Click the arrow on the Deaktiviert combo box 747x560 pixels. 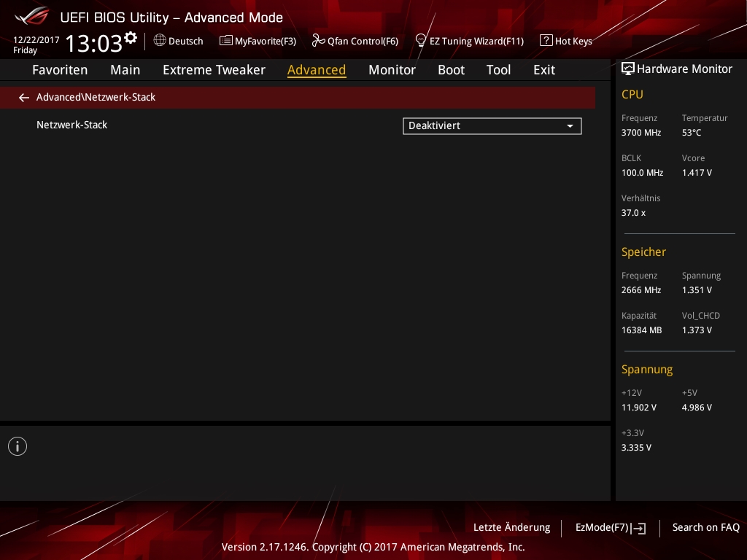(570, 126)
